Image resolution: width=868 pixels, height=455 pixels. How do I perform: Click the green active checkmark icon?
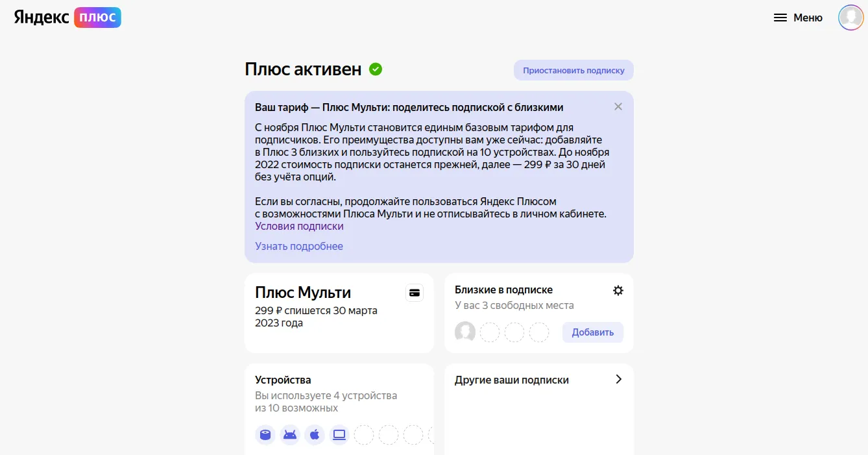pyautogui.click(x=376, y=69)
